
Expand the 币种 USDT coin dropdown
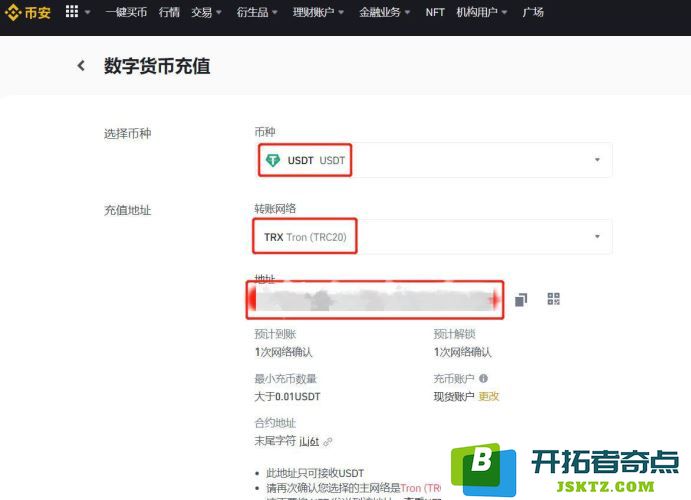(x=435, y=160)
